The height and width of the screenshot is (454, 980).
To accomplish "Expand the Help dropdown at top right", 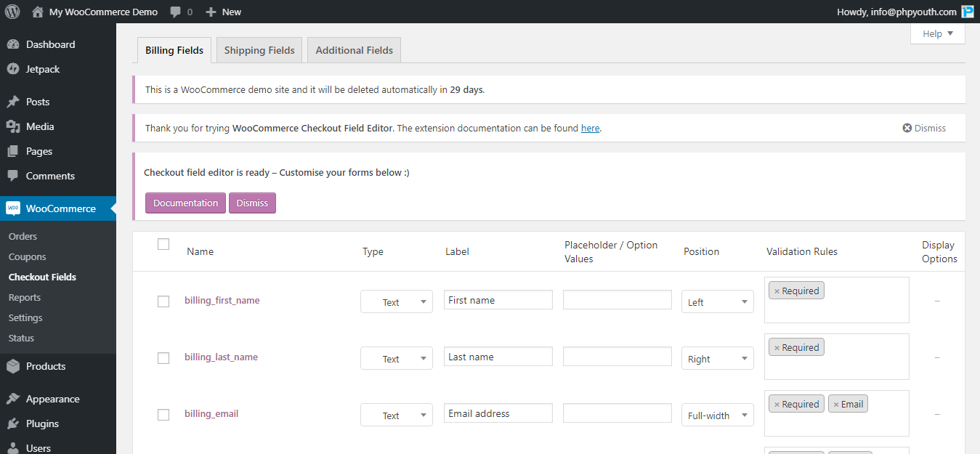I will (937, 33).
